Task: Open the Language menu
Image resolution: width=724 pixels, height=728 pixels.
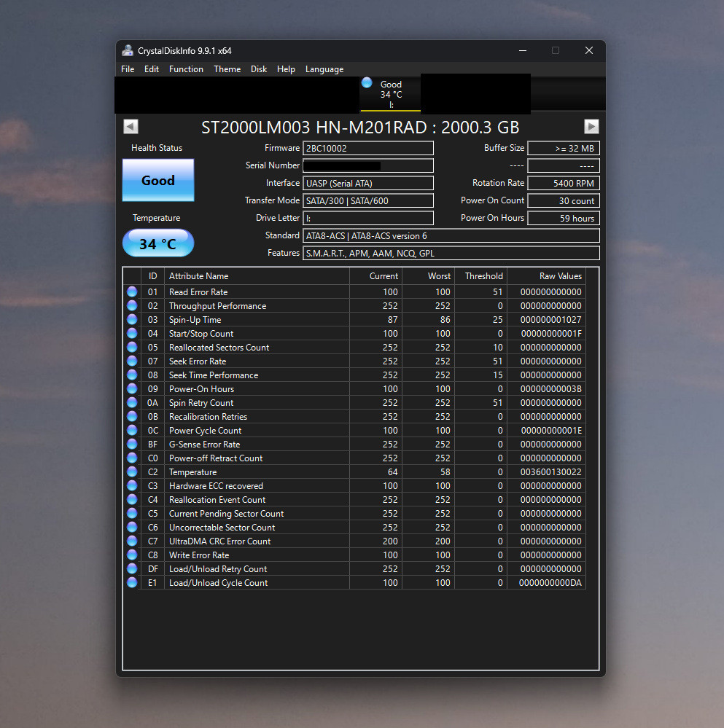Action: point(324,69)
